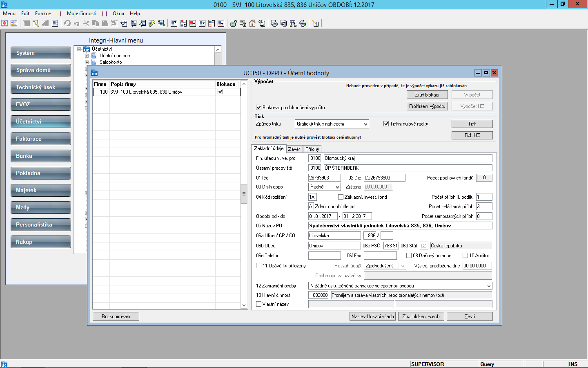
Task: Open the 12 Zahraniční osoby dropdown
Action: tap(489, 286)
